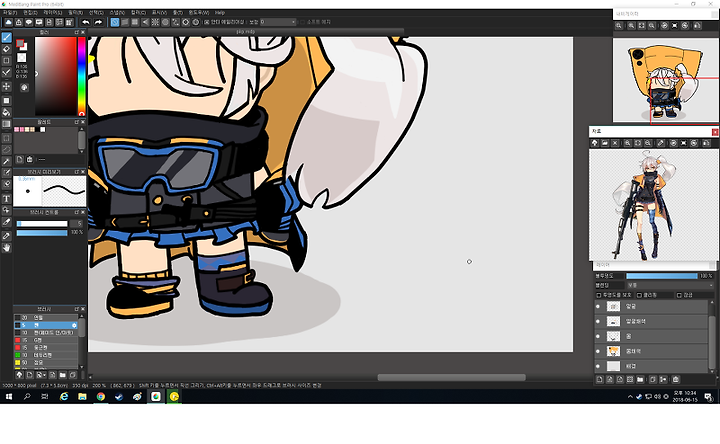Add a new layer with the page icon
Viewport: 720px width, 444px height.
[x=599, y=380]
